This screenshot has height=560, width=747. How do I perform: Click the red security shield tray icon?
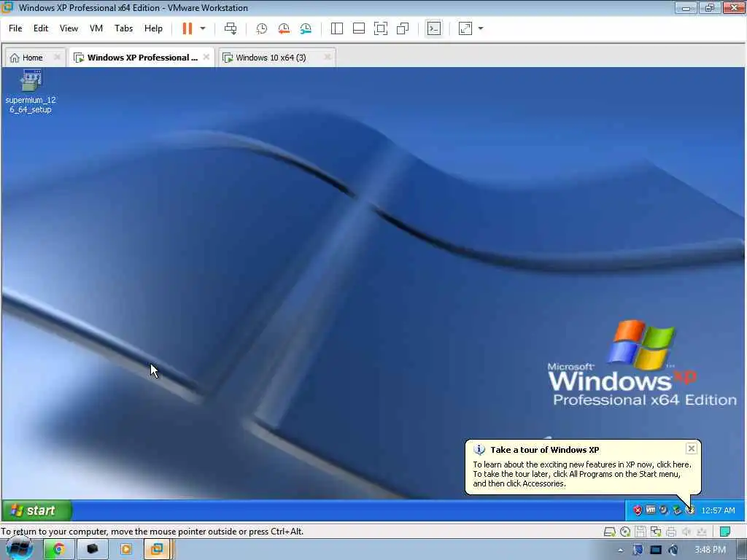tap(638, 510)
